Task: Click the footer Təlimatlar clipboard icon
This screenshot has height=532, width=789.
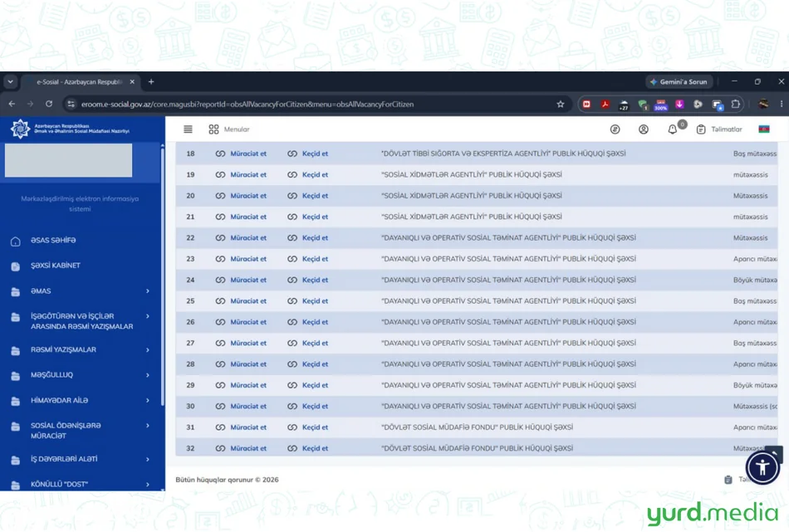Action: click(728, 480)
